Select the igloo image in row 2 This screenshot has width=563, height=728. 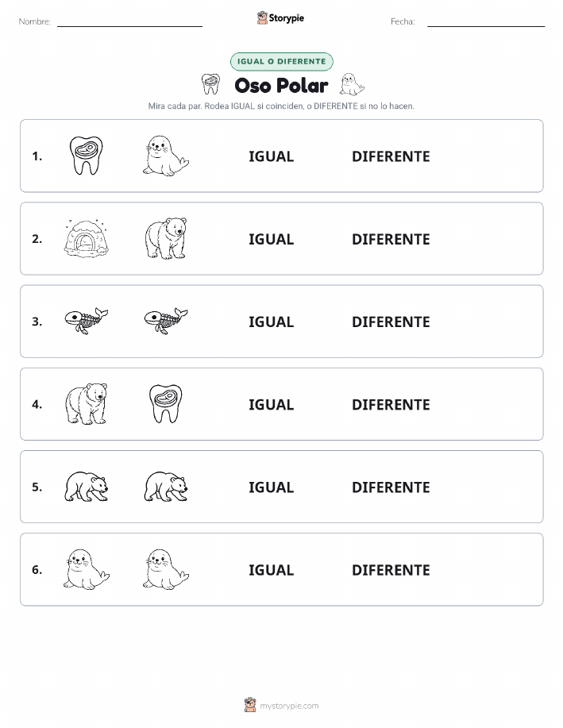point(86,238)
